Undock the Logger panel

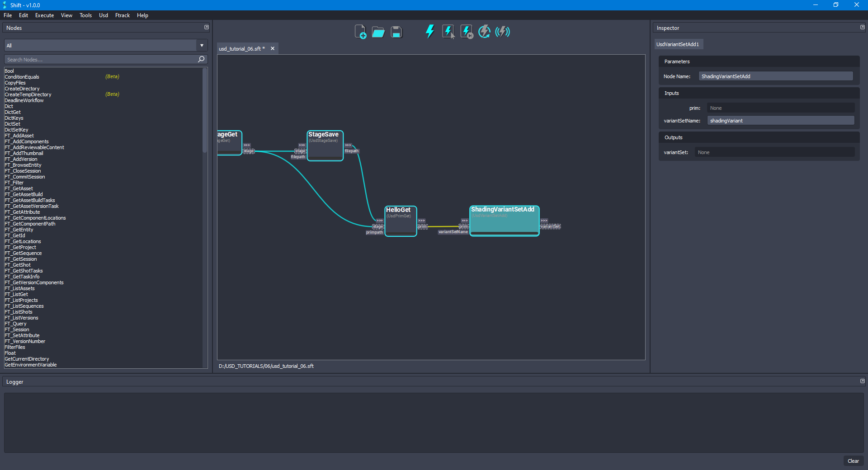863,381
